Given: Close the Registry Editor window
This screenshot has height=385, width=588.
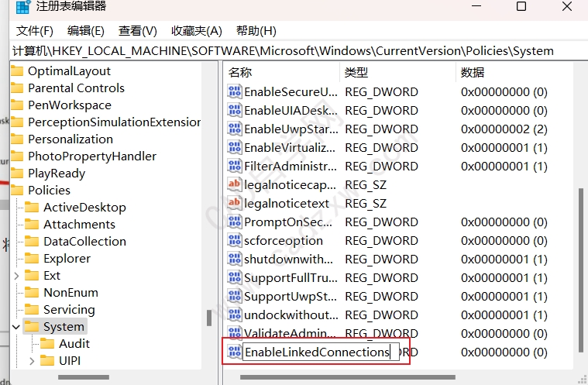Looking at the screenshot, I should (567, 6).
